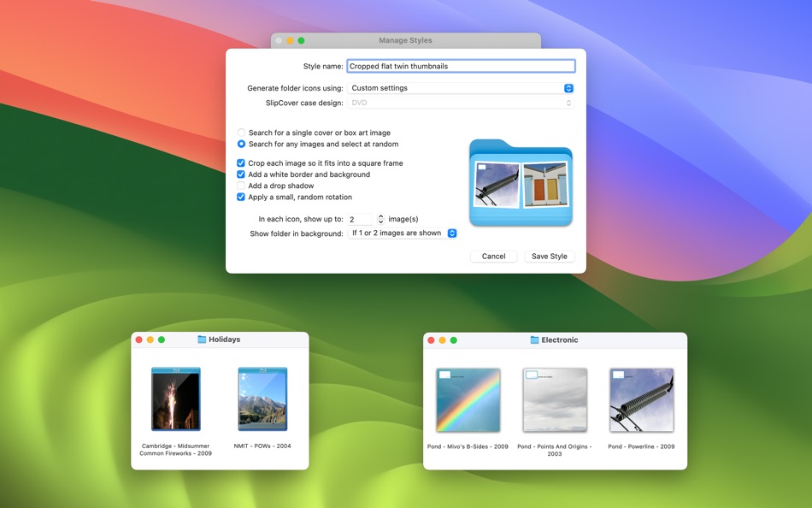Click label Cambridge - Midsummer Common Fireworks - 2009

pyautogui.click(x=175, y=450)
